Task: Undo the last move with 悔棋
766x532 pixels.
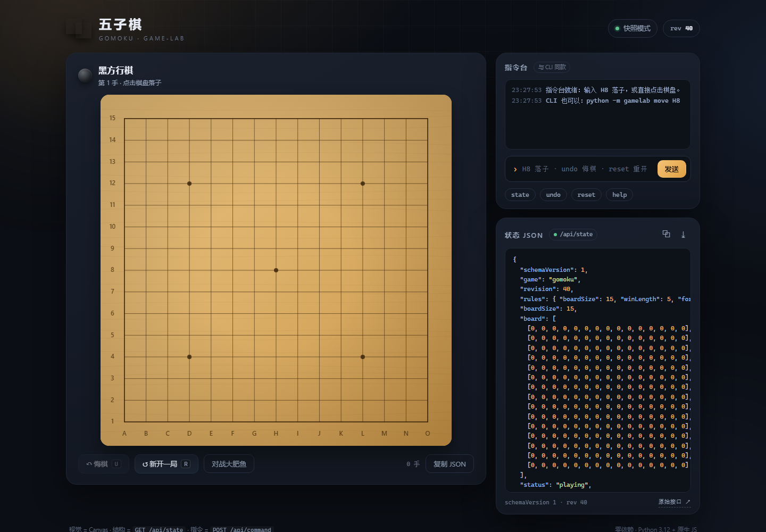Action: click(x=104, y=464)
